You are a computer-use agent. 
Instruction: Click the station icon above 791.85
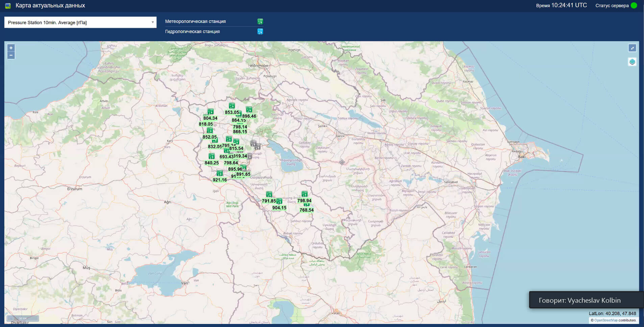click(269, 194)
